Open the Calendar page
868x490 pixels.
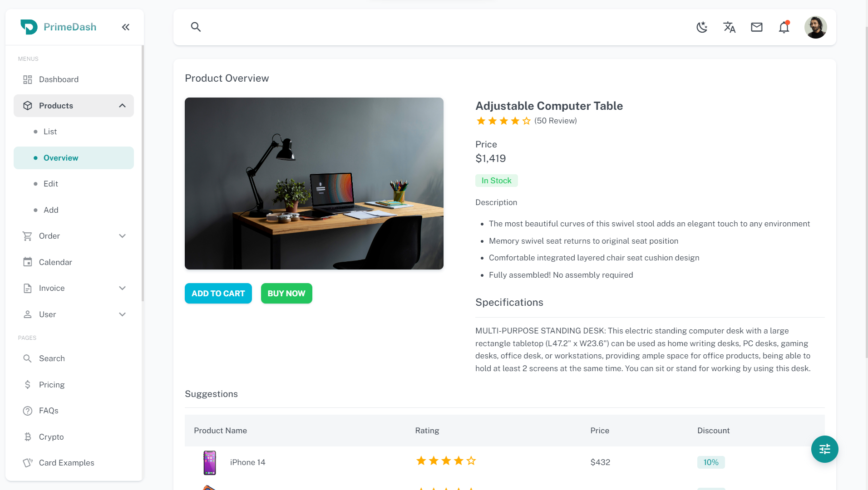55,262
